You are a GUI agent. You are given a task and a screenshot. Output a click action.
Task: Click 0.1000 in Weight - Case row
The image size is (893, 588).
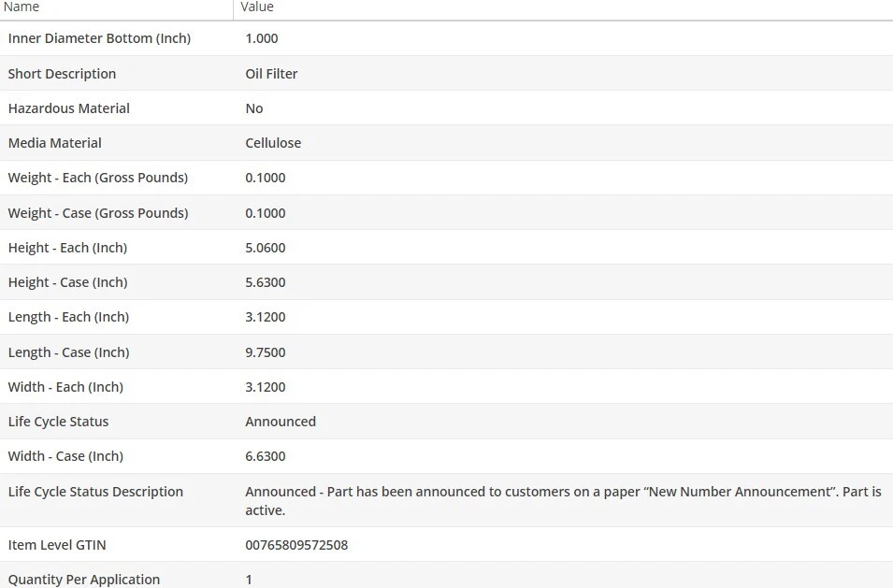tap(266, 213)
